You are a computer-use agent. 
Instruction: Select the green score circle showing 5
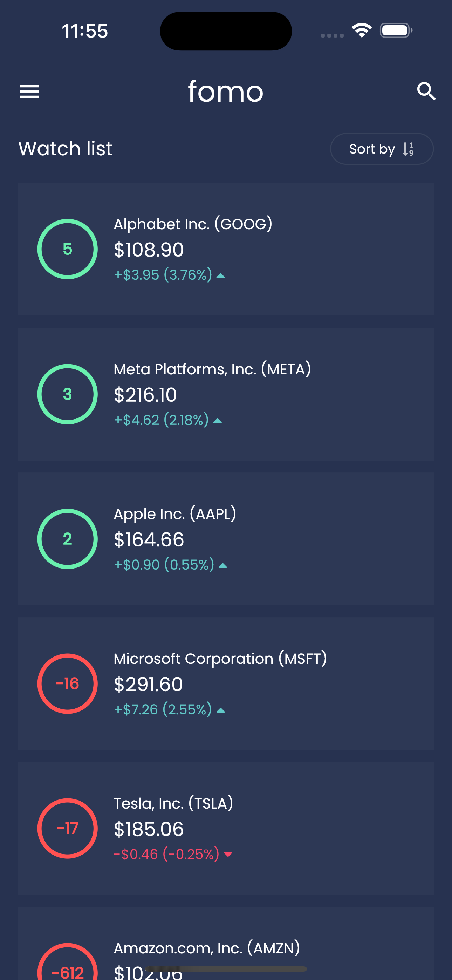coord(67,249)
